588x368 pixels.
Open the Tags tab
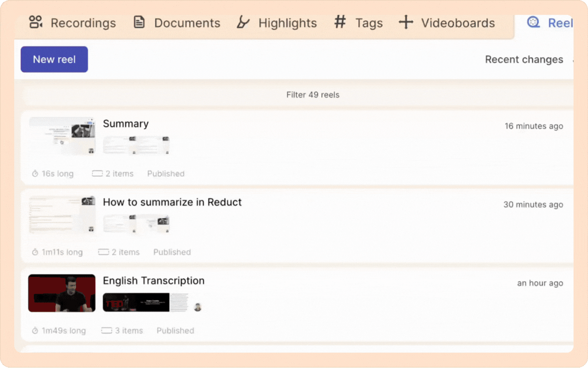click(x=358, y=22)
